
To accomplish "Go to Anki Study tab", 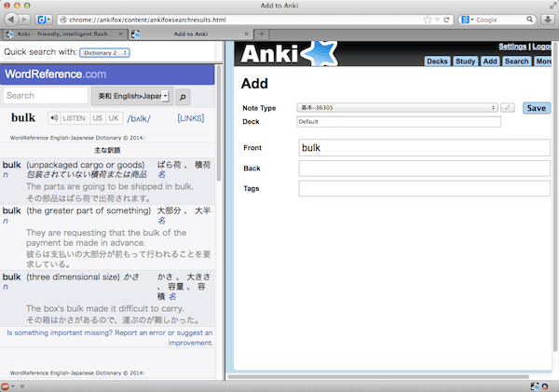I will 465,61.
